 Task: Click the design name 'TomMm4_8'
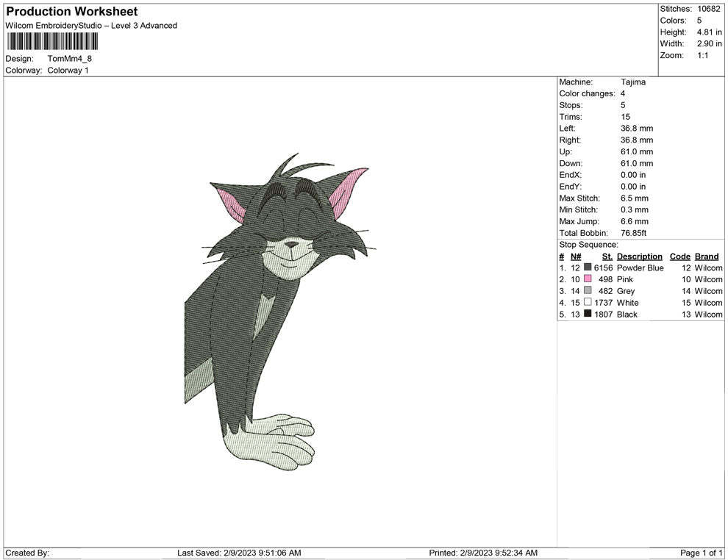pyautogui.click(x=70, y=59)
